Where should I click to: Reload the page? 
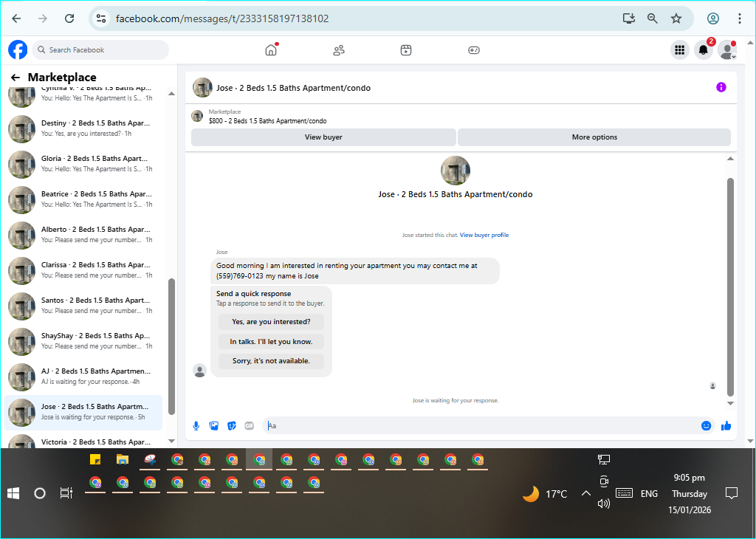[x=69, y=18]
